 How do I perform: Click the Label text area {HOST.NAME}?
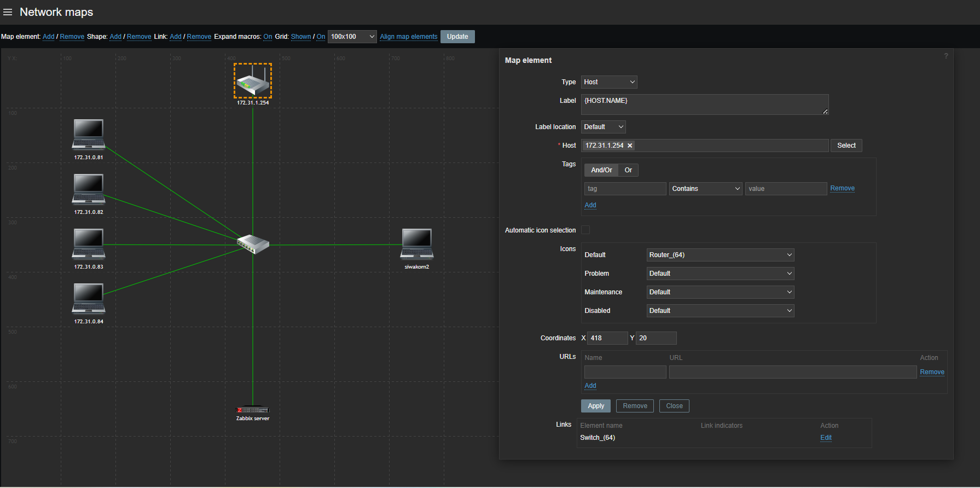point(705,104)
